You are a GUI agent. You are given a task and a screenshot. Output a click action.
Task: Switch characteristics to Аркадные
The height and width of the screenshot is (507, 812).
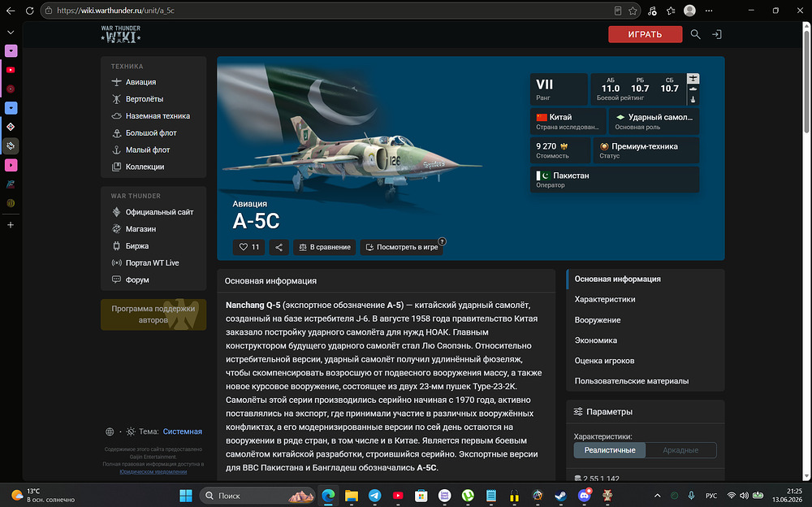click(680, 450)
